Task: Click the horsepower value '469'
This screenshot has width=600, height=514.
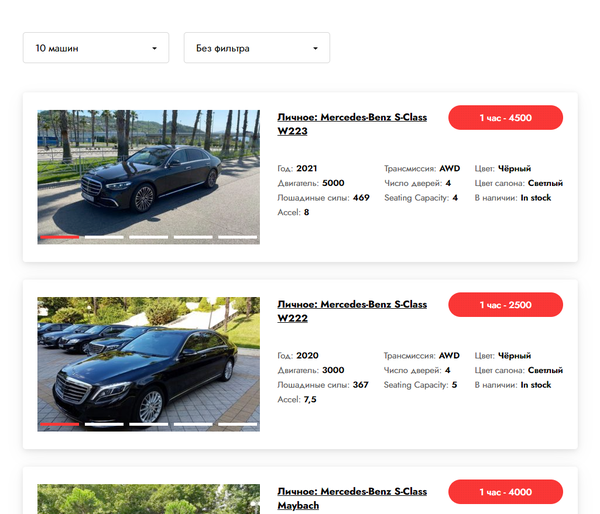Action: click(361, 197)
